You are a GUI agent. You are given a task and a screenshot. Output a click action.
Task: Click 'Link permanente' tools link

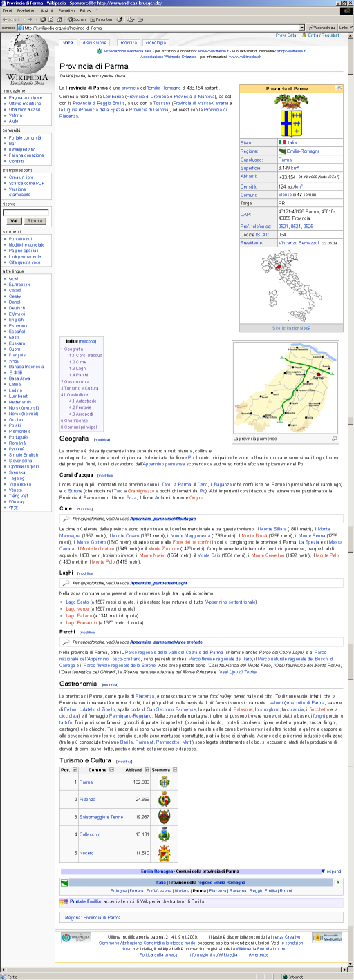click(x=25, y=255)
